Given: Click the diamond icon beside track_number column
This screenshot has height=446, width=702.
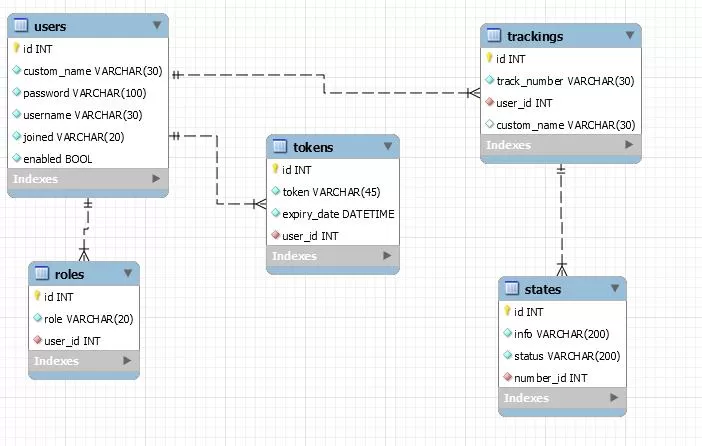Looking at the screenshot, I should tap(490, 80).
